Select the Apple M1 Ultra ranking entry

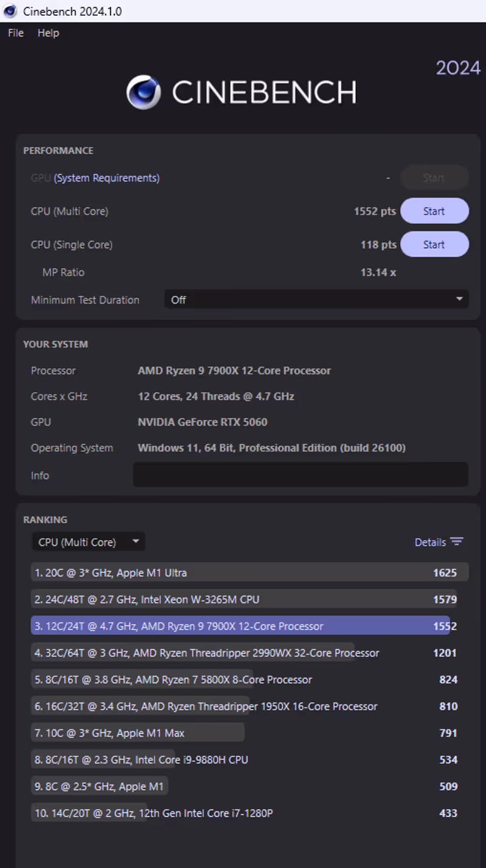pyautogui.click(x=243, y=572)
